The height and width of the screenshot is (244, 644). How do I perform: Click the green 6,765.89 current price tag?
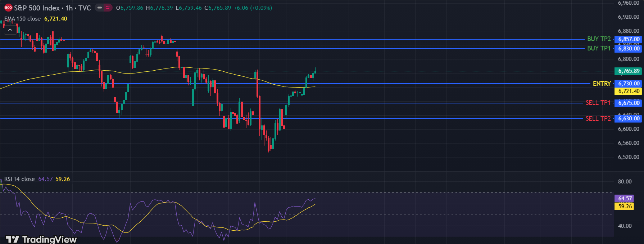629,71
